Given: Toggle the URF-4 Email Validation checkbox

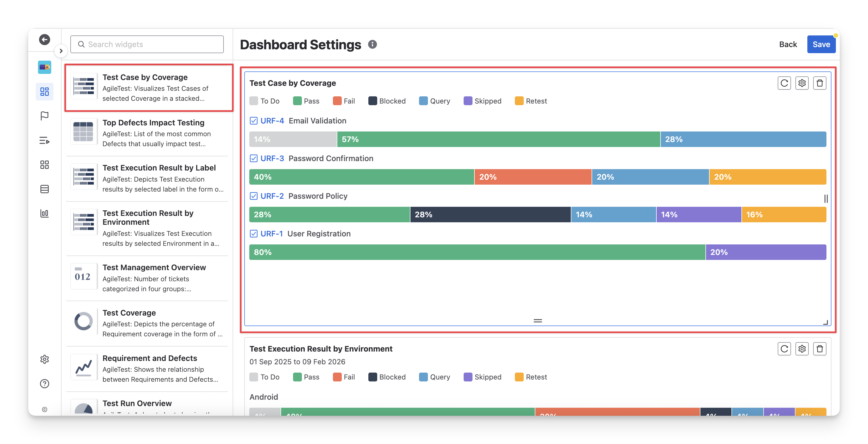Looking at the screenshot, I should pyautogui.click(x=254, y=121).
